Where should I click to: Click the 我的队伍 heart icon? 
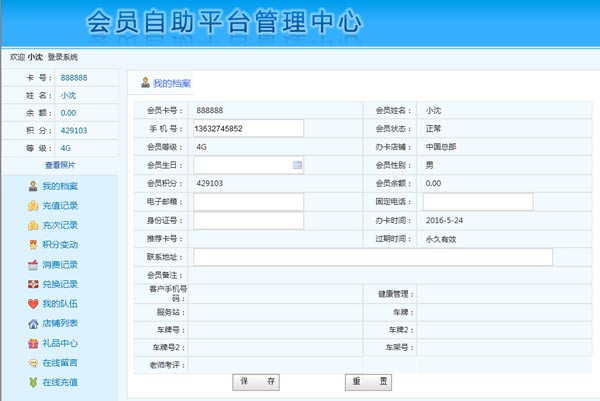click(x=33, y=304)
